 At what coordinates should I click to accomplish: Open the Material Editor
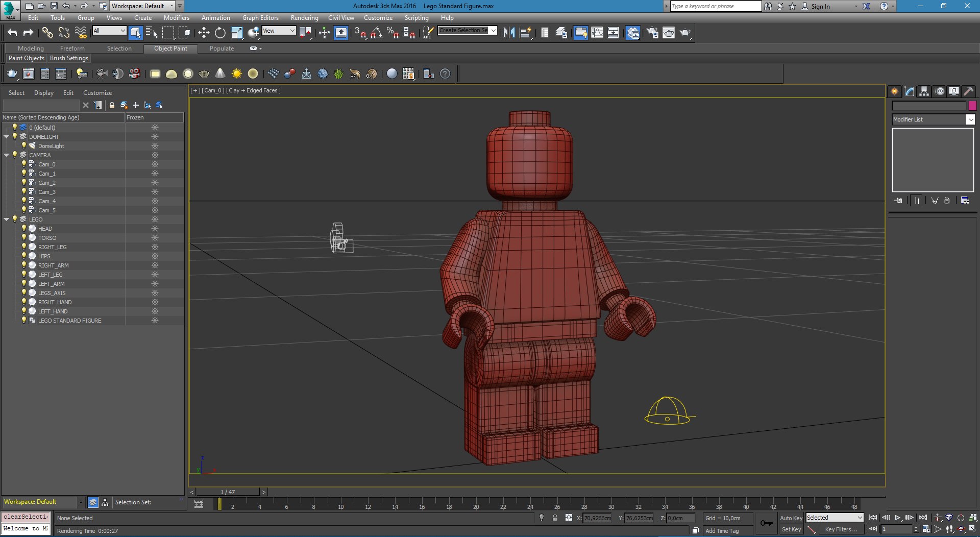point(633,33)
